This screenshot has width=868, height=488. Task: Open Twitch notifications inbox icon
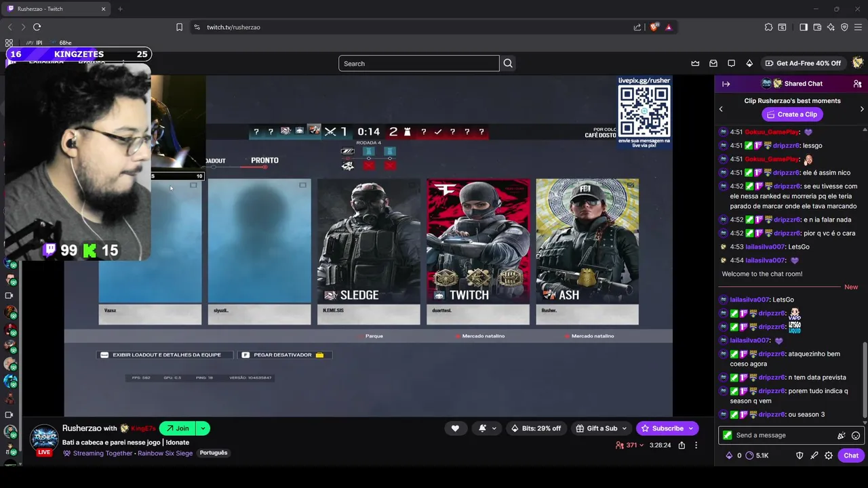click(713, 63)
